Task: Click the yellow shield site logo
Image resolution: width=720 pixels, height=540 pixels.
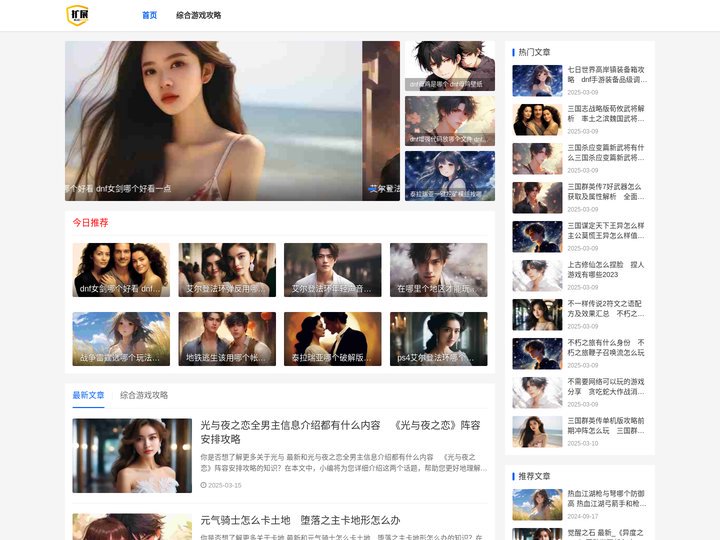Action: pyautogui.click(x=77, y=15)
